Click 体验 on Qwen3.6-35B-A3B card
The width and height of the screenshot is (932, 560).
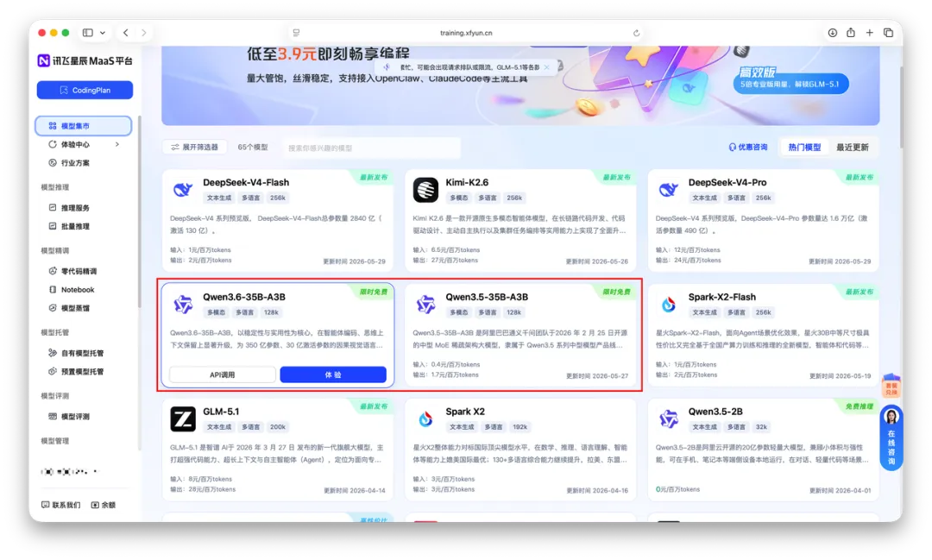click(333, 374)
